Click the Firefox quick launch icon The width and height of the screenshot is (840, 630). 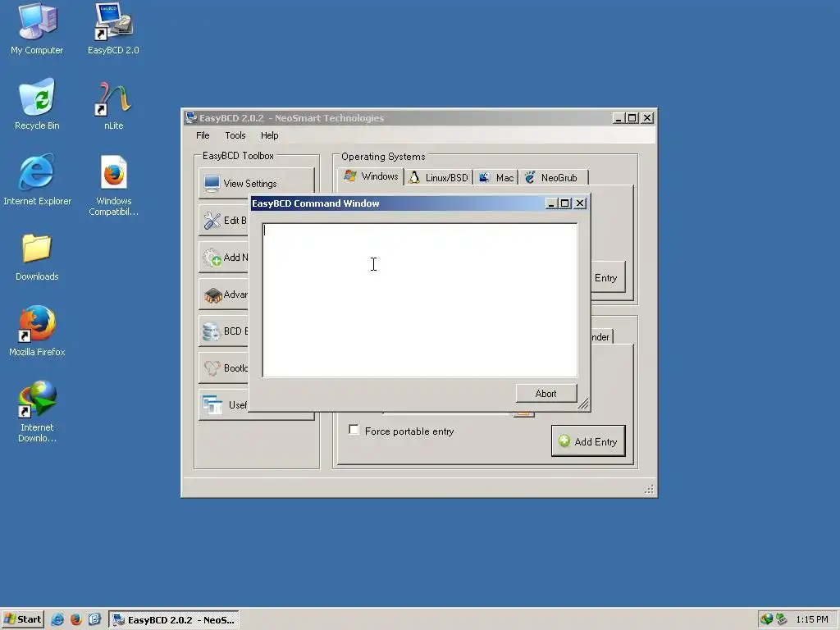point(76,619)
